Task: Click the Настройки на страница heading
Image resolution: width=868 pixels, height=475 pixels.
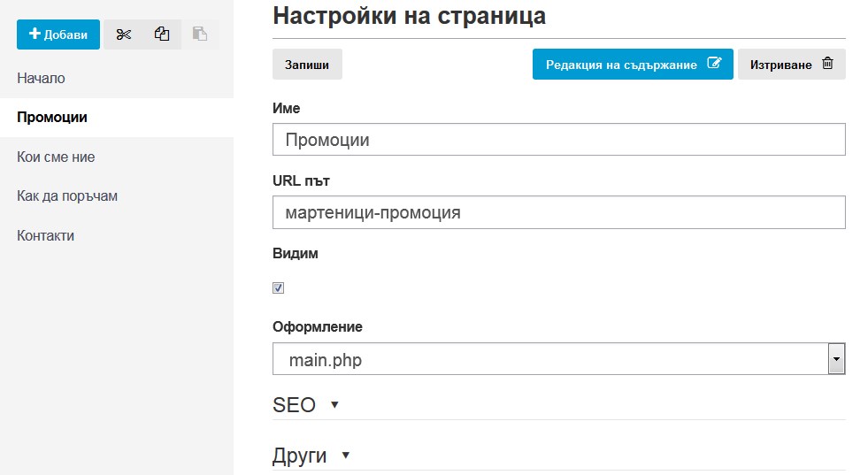Action: point(409,16)
